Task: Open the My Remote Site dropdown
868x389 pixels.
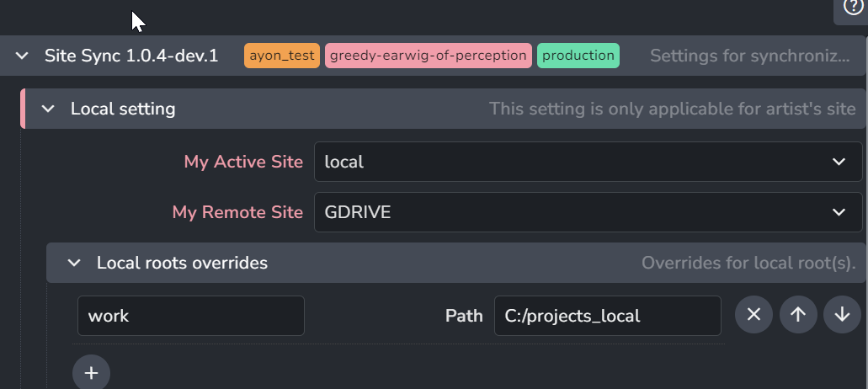Action: (x=588, y=212)
